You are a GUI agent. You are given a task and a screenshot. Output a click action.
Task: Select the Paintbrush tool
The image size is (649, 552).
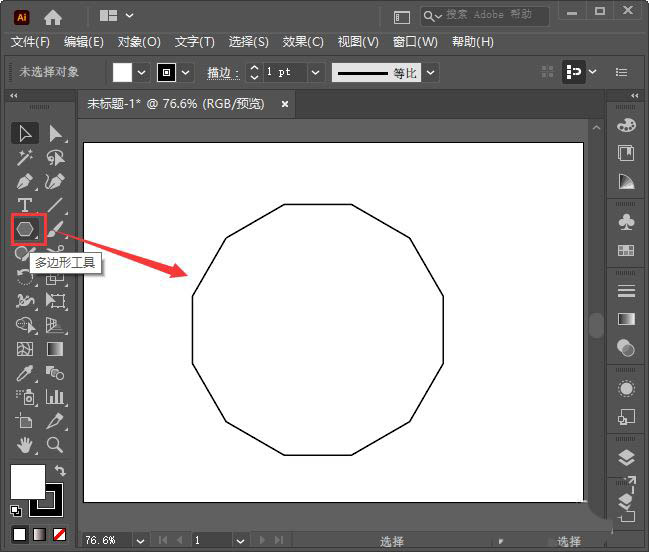[x=55, y=229]
